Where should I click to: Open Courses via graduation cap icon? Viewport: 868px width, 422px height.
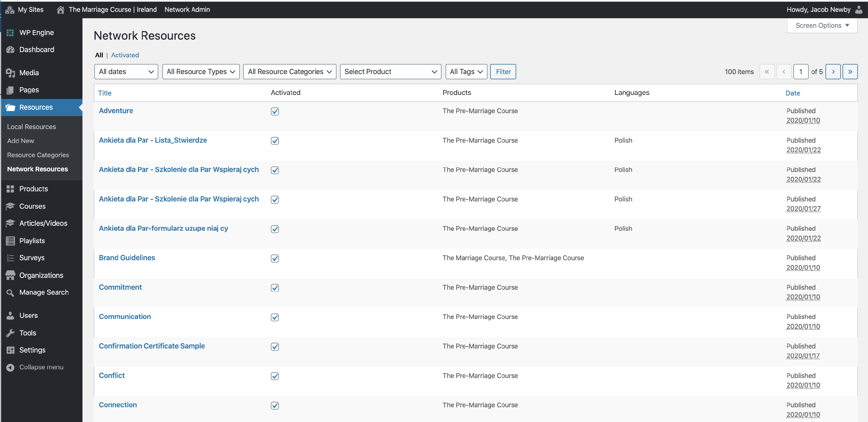point(10,206)
